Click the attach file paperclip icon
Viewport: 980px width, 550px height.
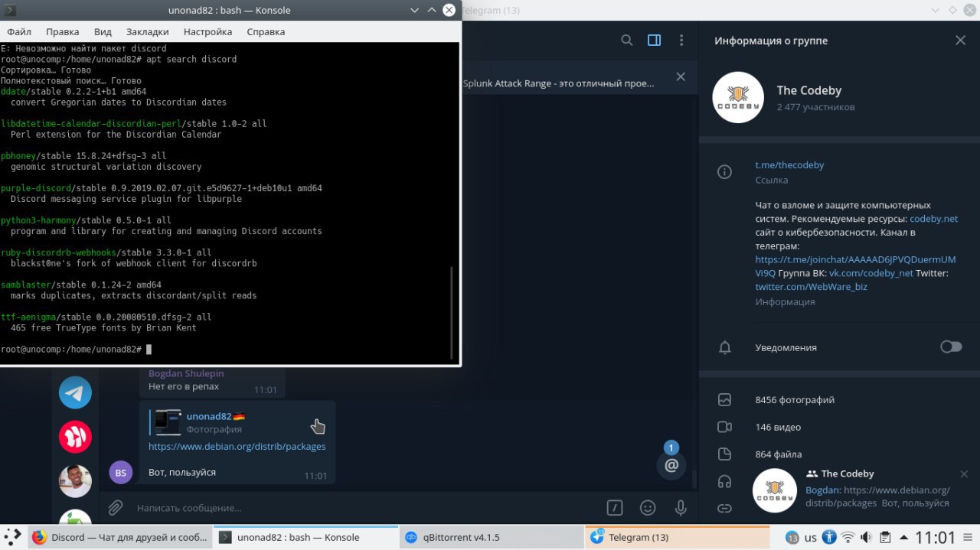click(115, 507)
